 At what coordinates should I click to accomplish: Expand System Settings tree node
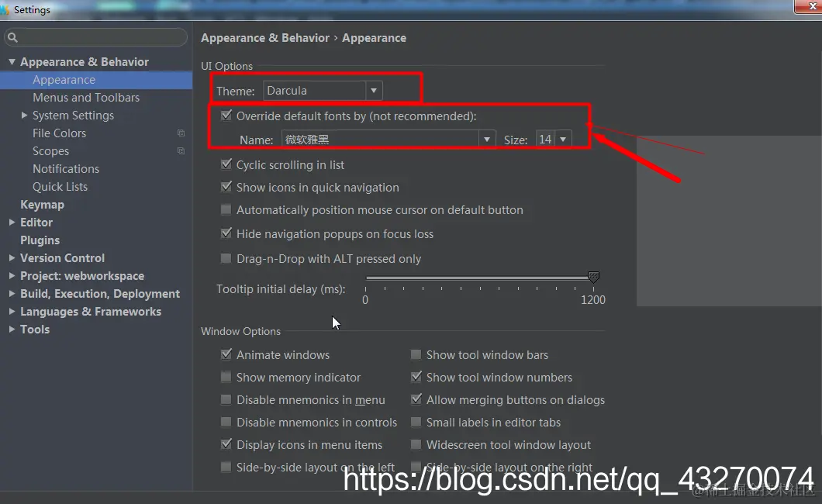point(24,116)
